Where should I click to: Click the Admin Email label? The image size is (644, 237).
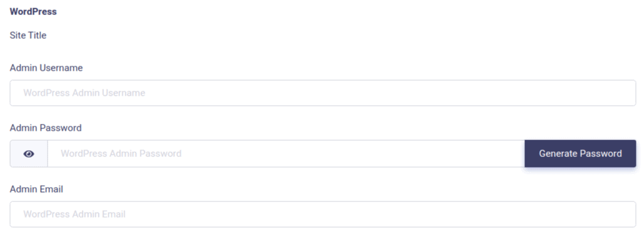coord(36,189)
